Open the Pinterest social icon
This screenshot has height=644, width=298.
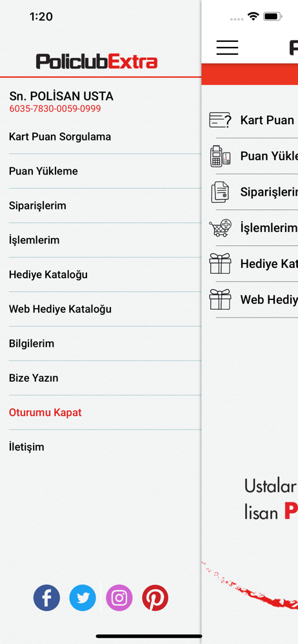155,598
